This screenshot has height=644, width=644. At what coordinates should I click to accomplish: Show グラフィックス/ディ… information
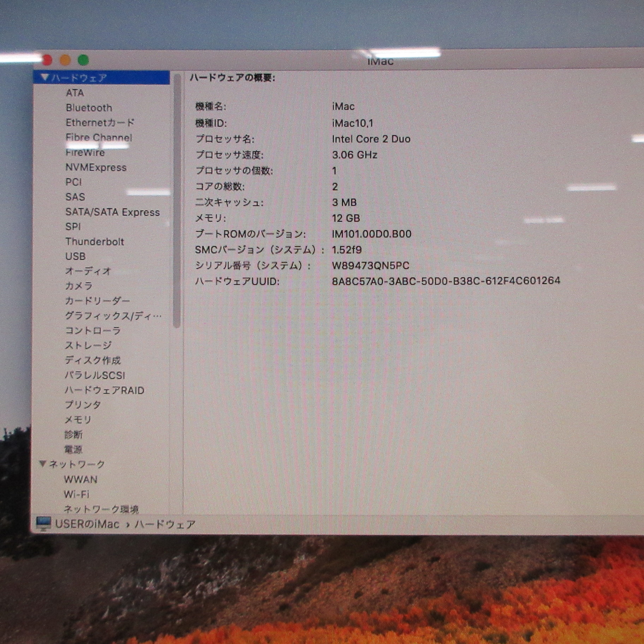pyautogui.click(x=113, y=316)
